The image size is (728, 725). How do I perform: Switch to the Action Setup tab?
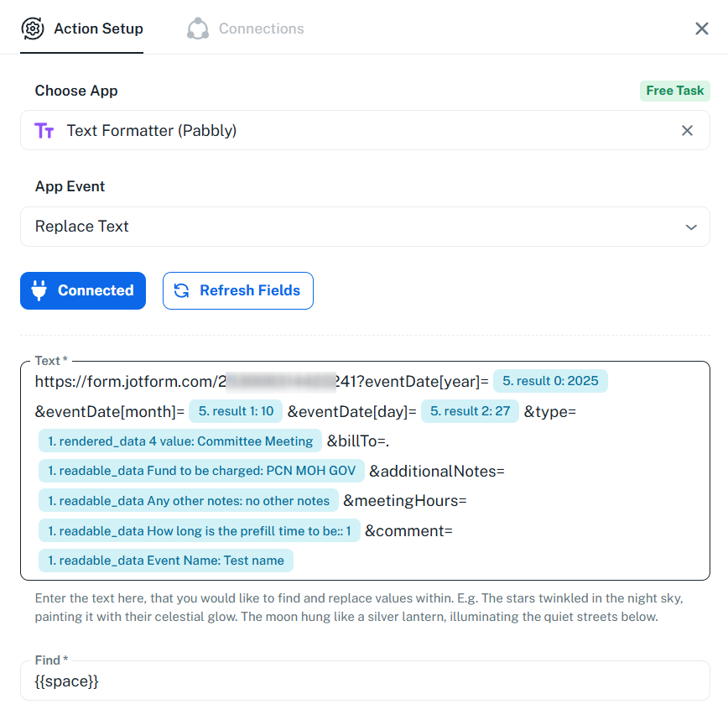click(x=98, y=29)
